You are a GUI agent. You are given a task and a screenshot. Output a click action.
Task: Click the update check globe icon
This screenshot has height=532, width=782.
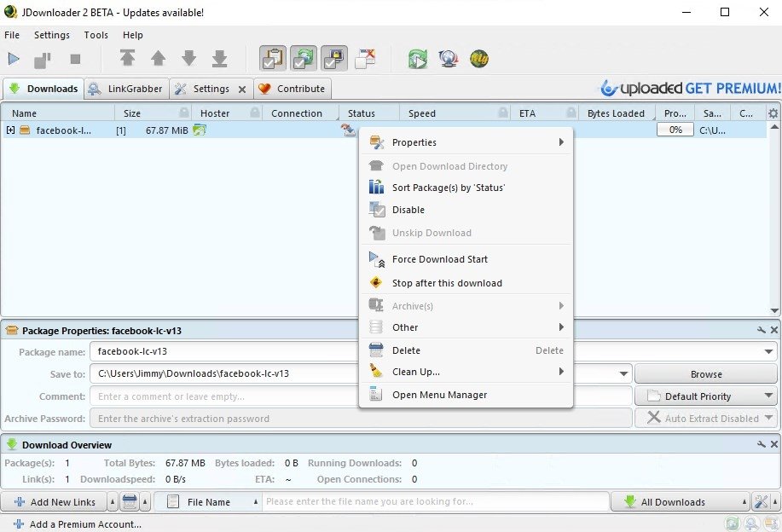(449, 59)
